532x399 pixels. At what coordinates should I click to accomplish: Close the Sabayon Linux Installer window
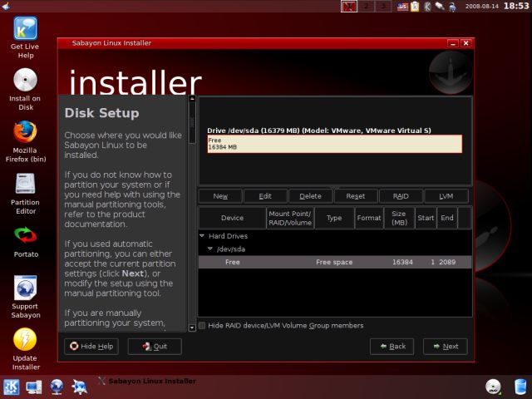(x=465, y=43)
